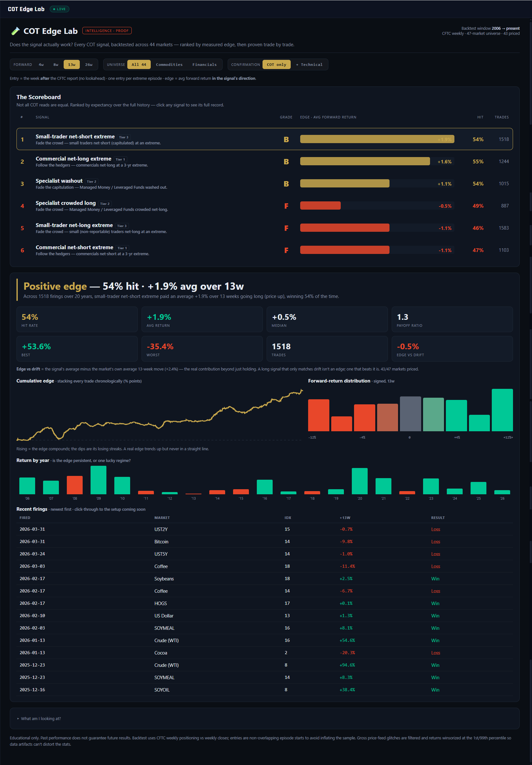532x765 pixels.
Task: Open Small-trader net-short extreme signal row
Action: (264, 139)
